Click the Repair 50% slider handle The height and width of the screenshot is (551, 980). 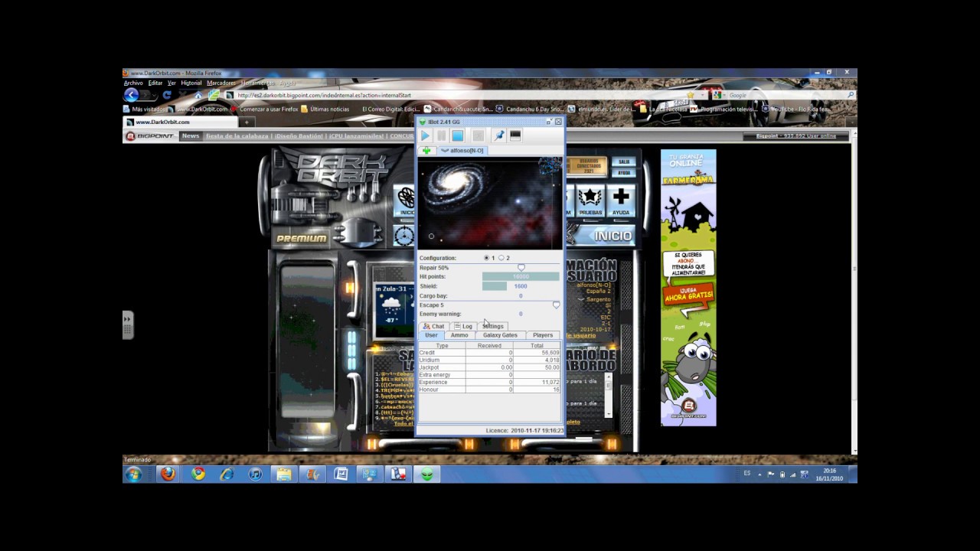click(521, 268)
